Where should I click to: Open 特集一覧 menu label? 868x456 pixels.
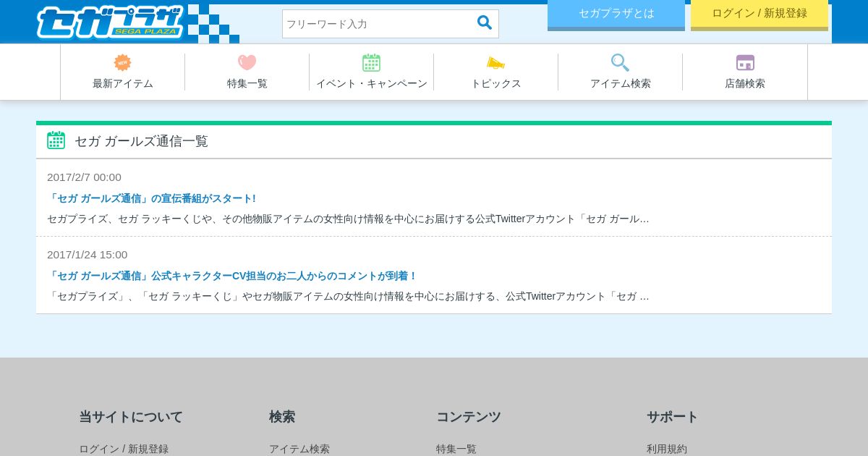(247, 83)
